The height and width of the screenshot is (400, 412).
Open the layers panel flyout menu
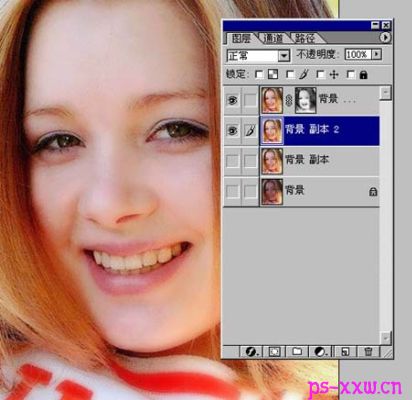[x=385, y=37]
